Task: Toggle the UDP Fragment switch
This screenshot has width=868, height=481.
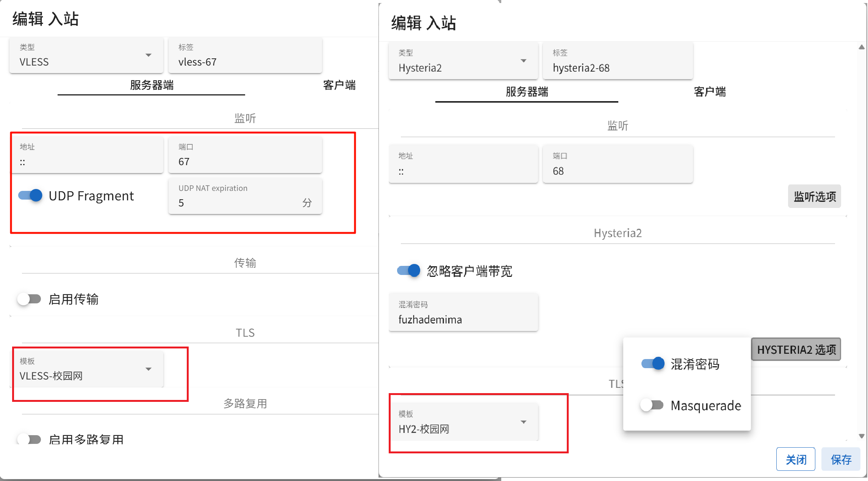Action: [x=30, y=196]
